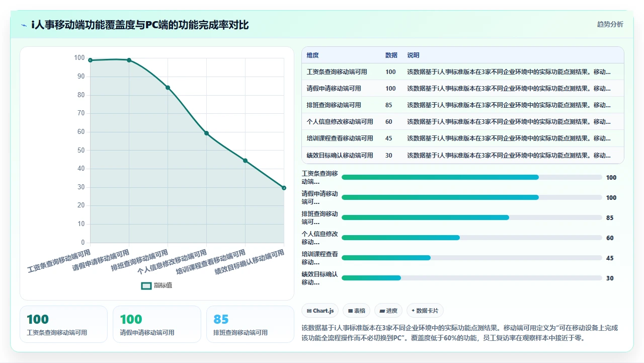Click the 排班查询 progress bar
Screen dimensions: 644x363
tap(472, 217)
